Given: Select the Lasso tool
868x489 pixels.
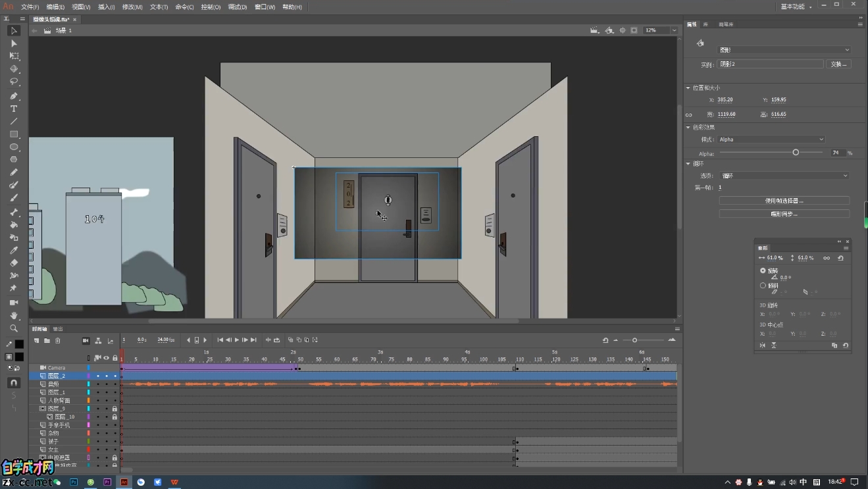Looking at the screenshot, I should (13, 82).
